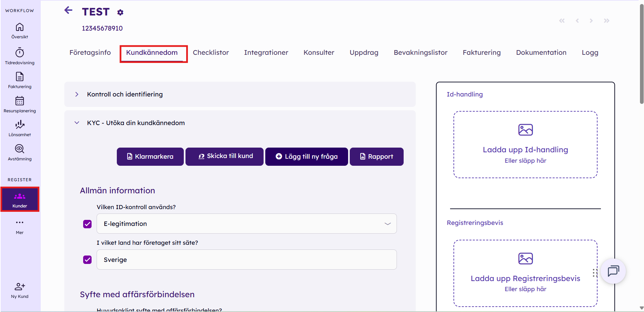Open the Översikt home icon
The image size is (644, 312).
point(20,27)
